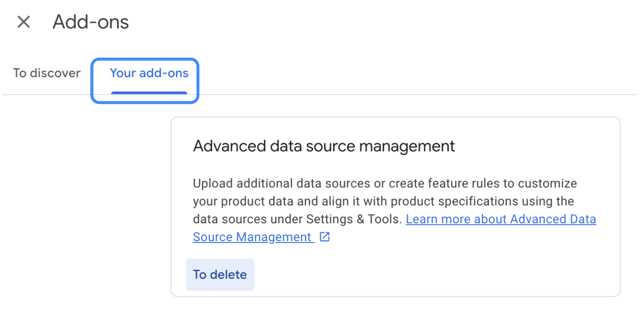Click the 'Settings & Tools' text in description
Image resolution: width=644 pixels, height=312 pixels.
coord(353,219)
